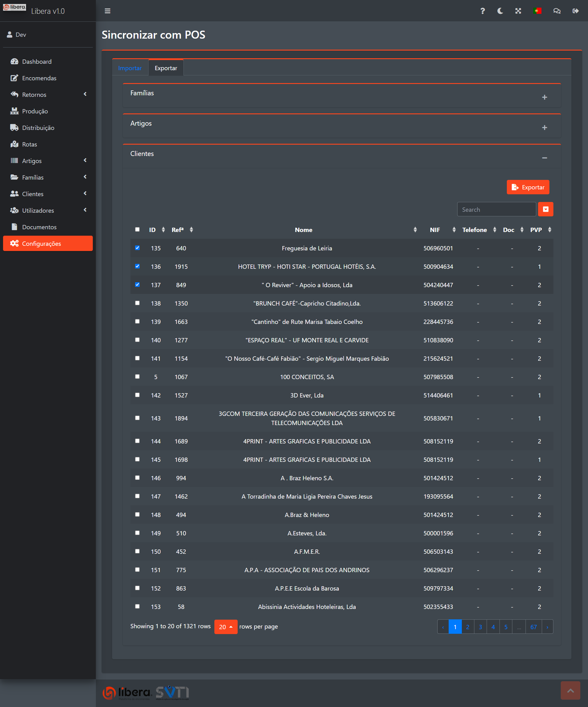Open language selector via Portugal flag
Screen dimensions: 588x707
[x=537, y=11]
